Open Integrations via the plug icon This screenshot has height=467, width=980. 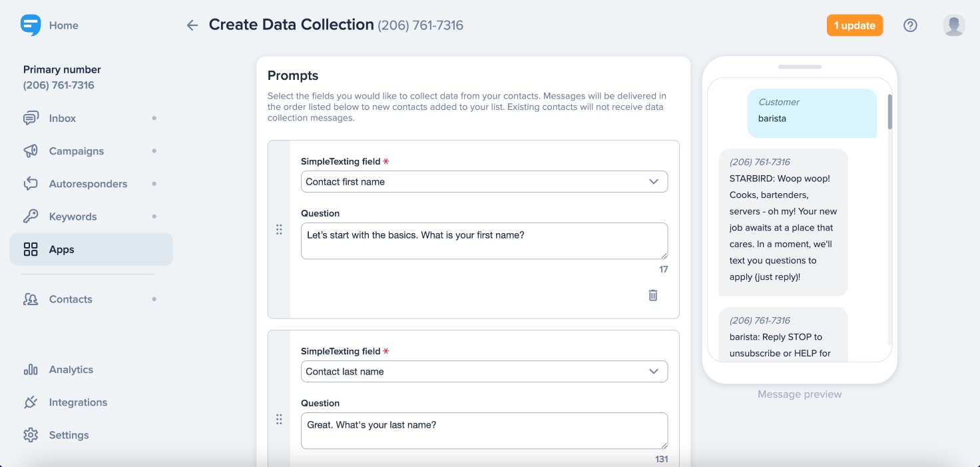31,402
